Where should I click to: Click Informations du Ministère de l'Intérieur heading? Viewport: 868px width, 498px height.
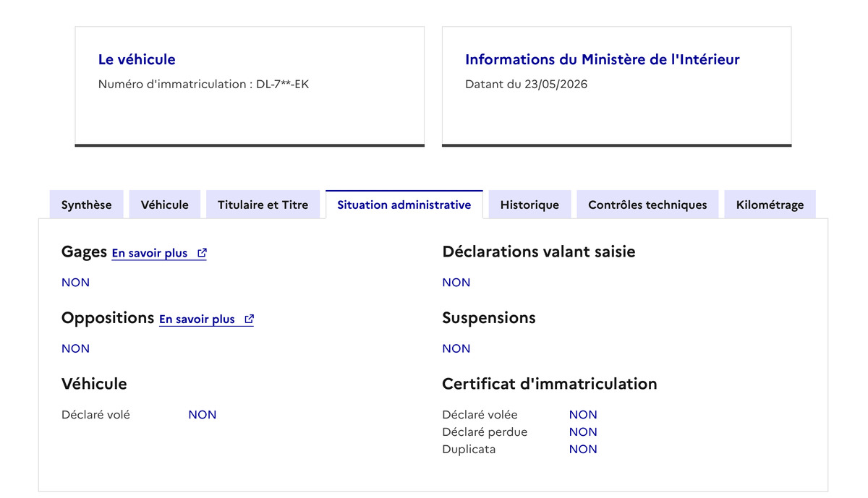coord(603,59)
